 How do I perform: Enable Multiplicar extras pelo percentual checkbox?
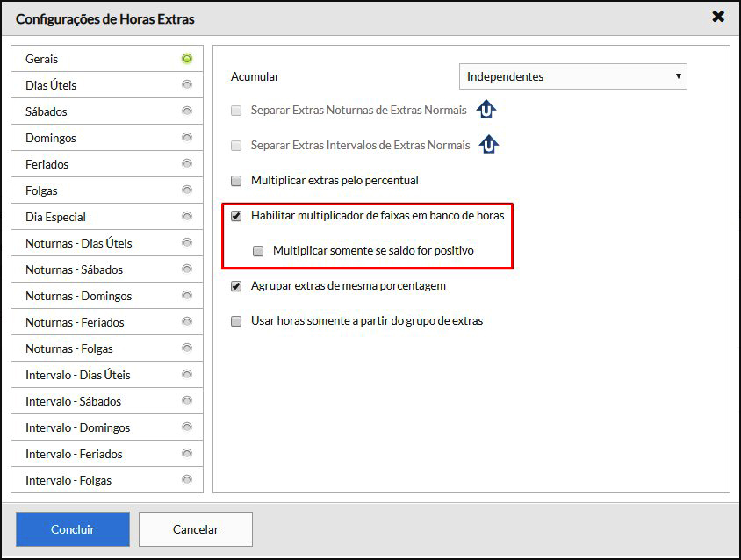coord(236,181)
